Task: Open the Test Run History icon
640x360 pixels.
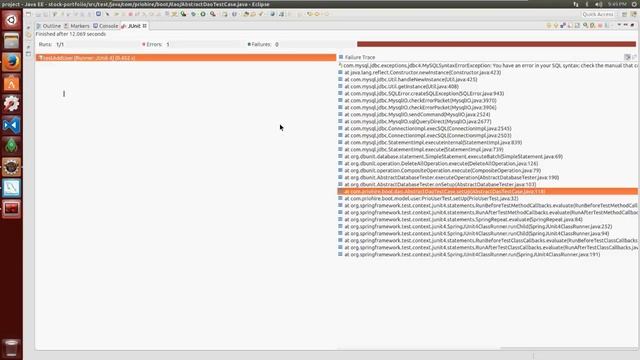Action: [x=607, y=25]
